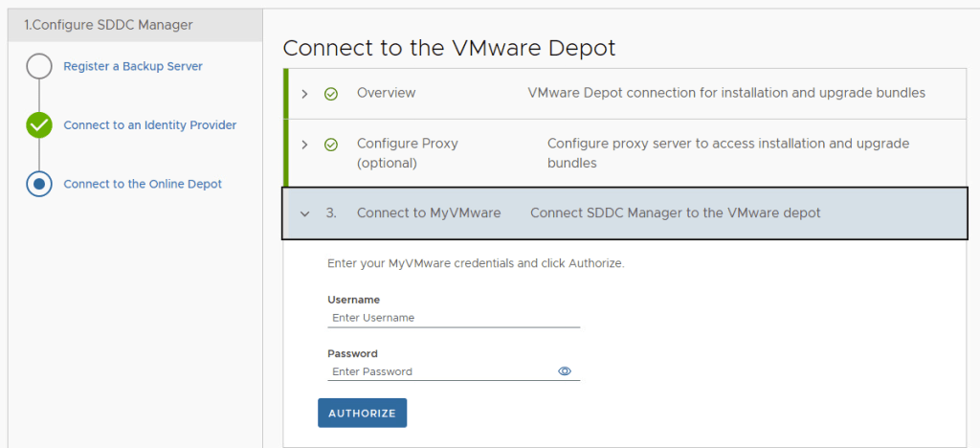Open the Register a Backup Server step link
The height and width of the screenshot is (448, 980).
[133, 67]
